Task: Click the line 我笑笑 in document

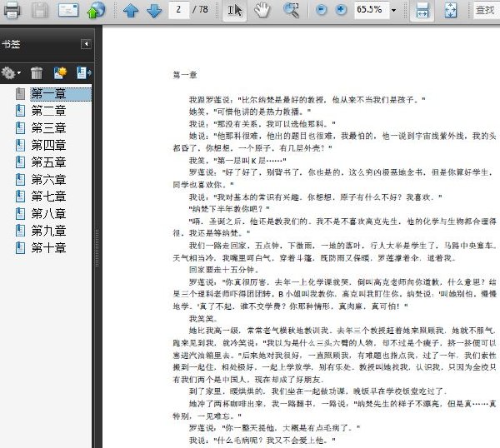Action: (x=203, y=319)
